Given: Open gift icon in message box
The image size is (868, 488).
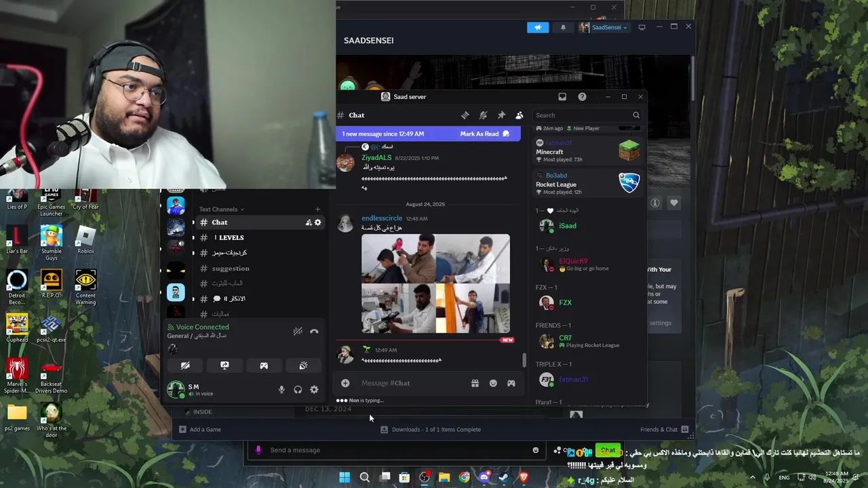Looking at the screenshot, I should pyautogui.click(x=475, y=383).
